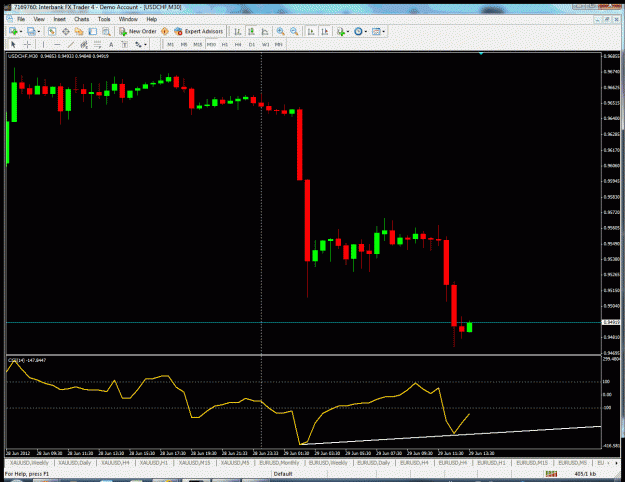The width and height of the screenshot is (625, 482).
Task: Switch timeframe to M5
Action: (x=184, y=44)
